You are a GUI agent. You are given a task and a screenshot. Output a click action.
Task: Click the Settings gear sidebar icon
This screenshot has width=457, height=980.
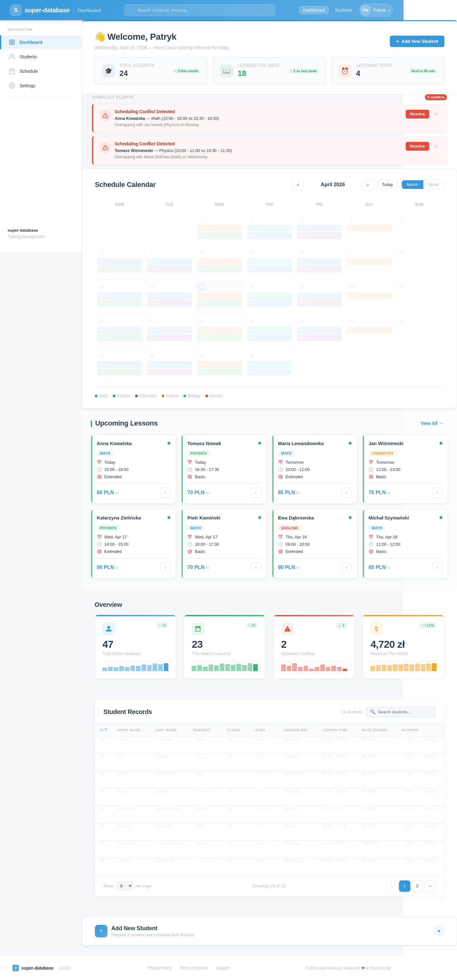[12, 86]
